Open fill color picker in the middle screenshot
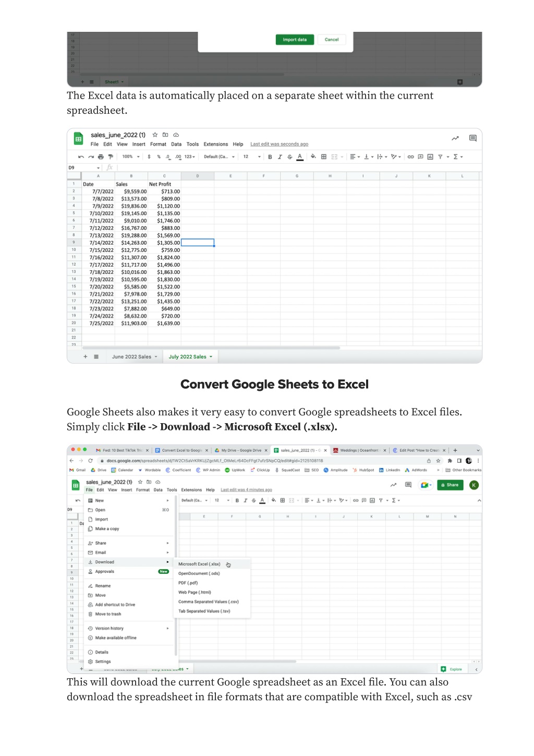Screen dimensions: 534x756 click(x=313, y=157)
